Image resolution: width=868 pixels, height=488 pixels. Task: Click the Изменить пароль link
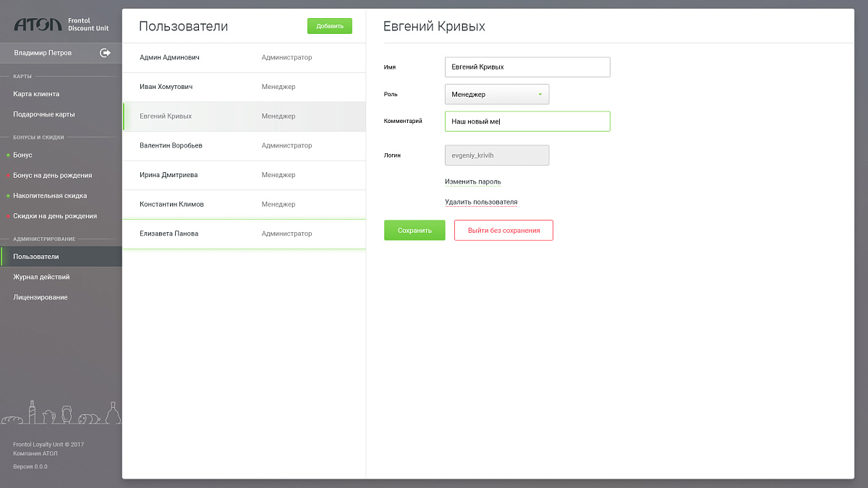coord(473,181)
